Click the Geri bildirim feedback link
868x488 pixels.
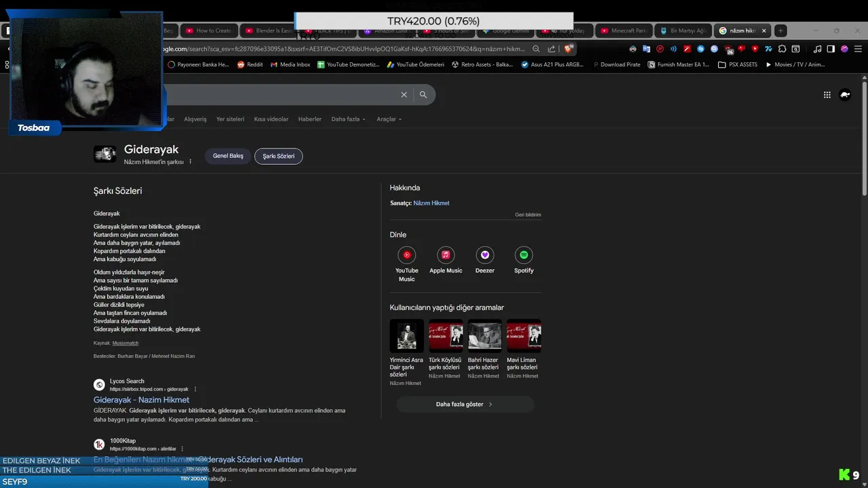(x=528, y=215)
